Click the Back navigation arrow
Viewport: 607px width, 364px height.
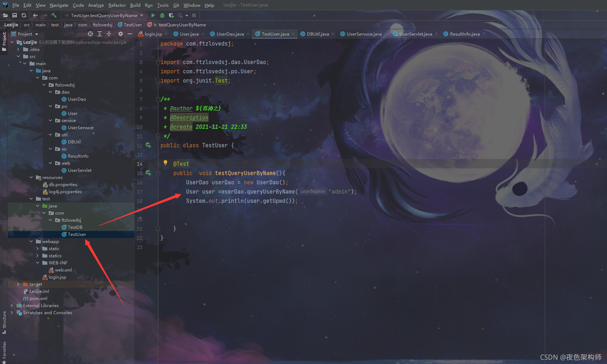[x=35, y=15]
